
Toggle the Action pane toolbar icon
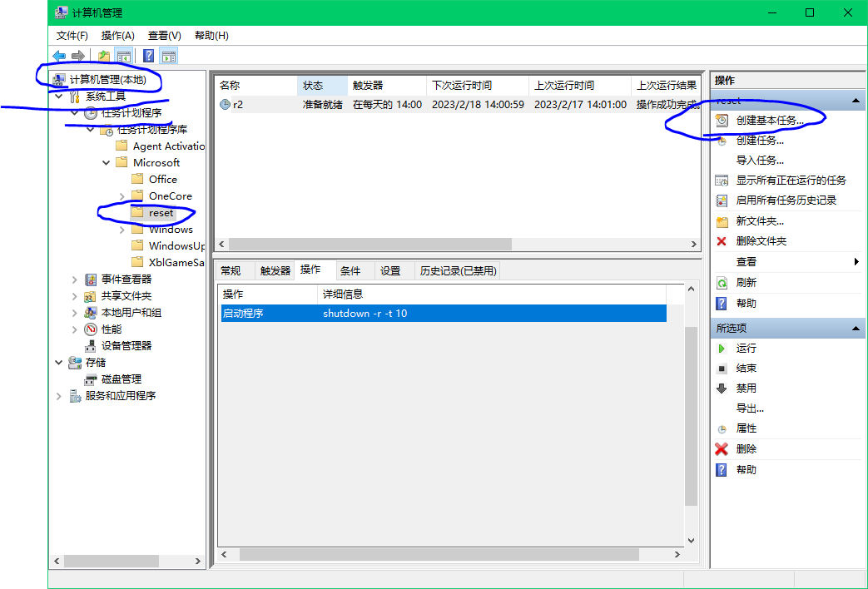coord(168,56)
